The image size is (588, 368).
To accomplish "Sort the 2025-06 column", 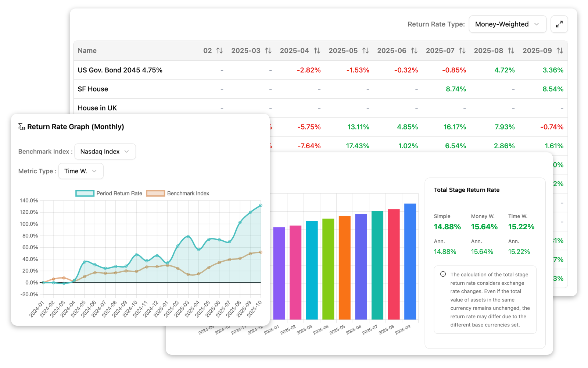I will tap(414, 51).
